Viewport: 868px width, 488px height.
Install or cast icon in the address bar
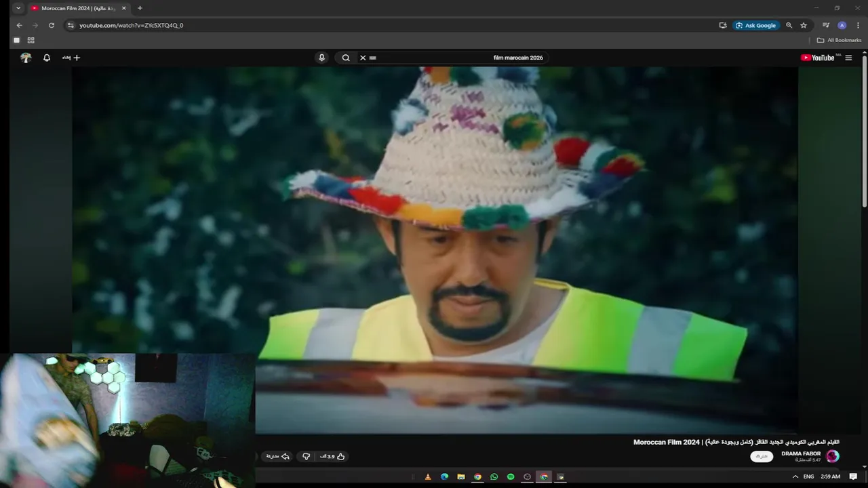[723, 25]
